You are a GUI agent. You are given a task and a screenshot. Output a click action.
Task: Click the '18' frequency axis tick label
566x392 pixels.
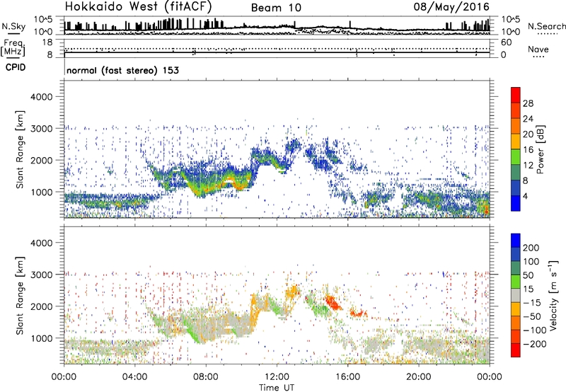[47, 42]
